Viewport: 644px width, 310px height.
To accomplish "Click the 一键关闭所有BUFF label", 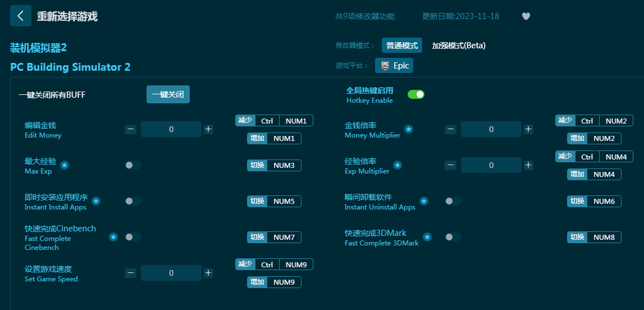I will 52,95.
